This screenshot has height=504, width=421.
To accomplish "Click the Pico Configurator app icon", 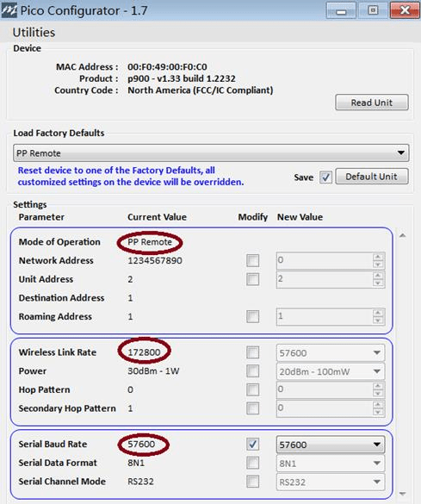I will pos(9,10).
